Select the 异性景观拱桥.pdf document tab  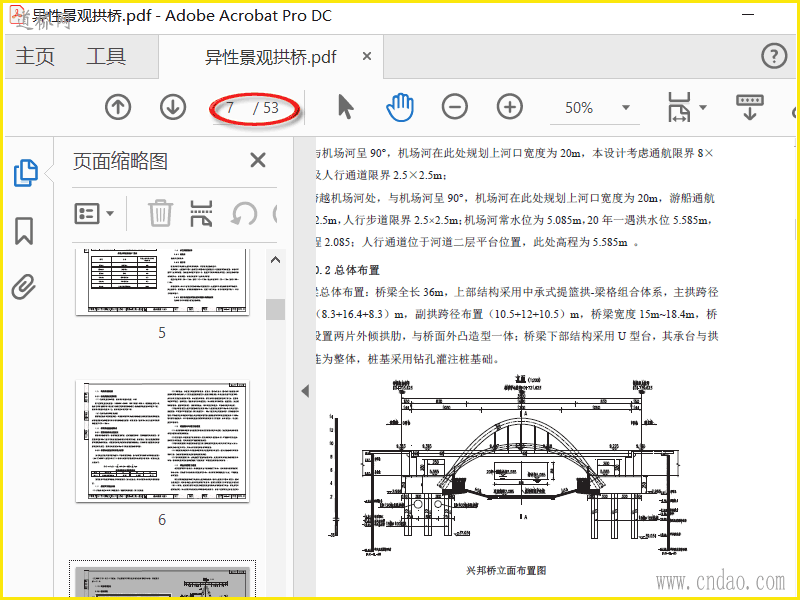[271, 57]
